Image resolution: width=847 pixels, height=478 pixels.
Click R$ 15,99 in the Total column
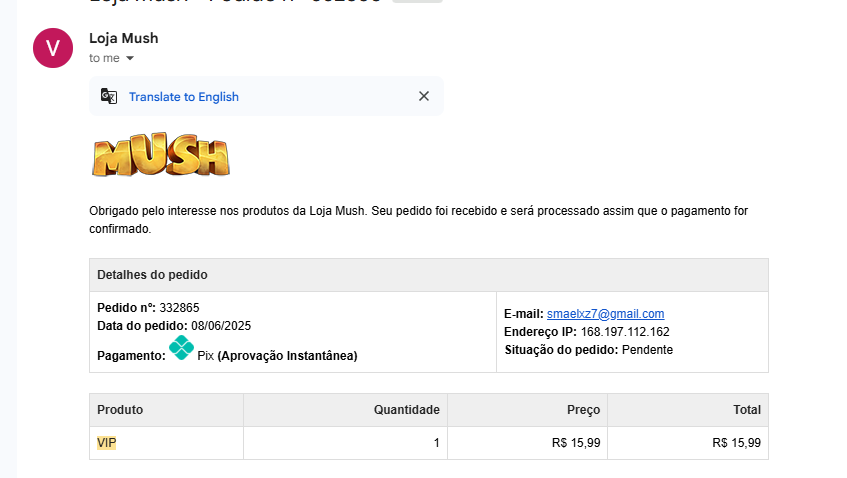coord(736,443)
